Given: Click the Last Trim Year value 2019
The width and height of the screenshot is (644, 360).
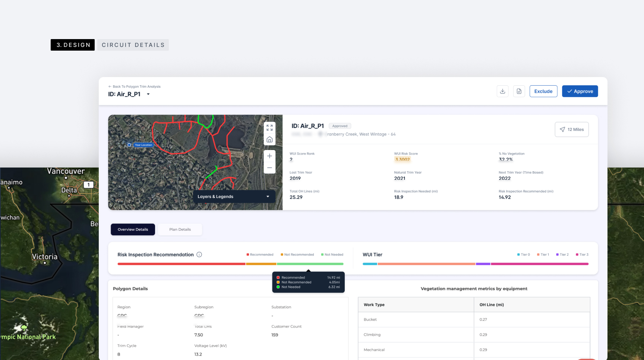Looking at the screenshot, I should click(295, 178).
